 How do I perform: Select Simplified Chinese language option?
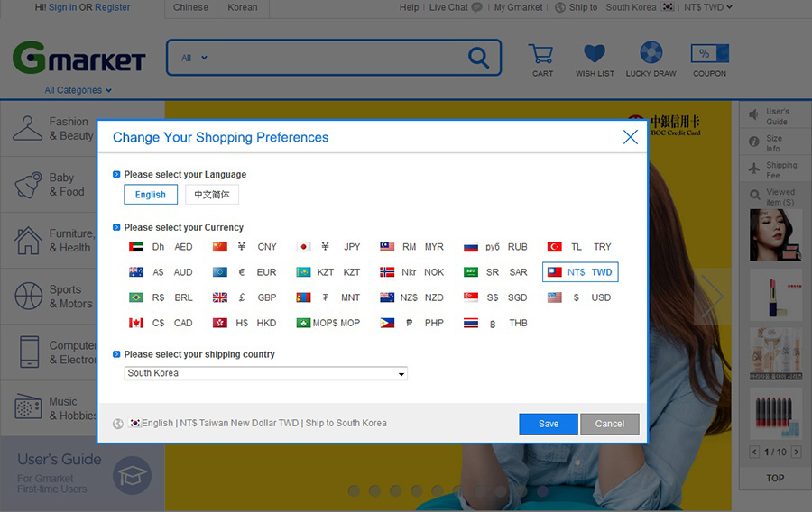pos(212,195)
